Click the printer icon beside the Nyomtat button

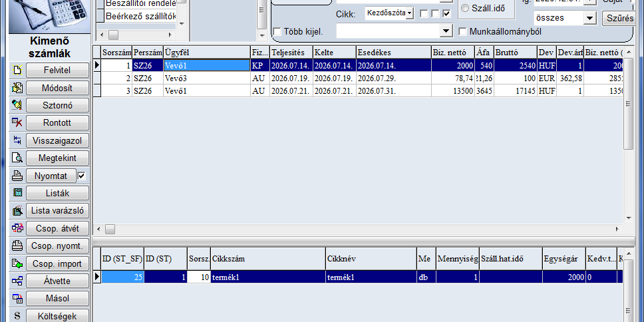click(x=17, y=176)
